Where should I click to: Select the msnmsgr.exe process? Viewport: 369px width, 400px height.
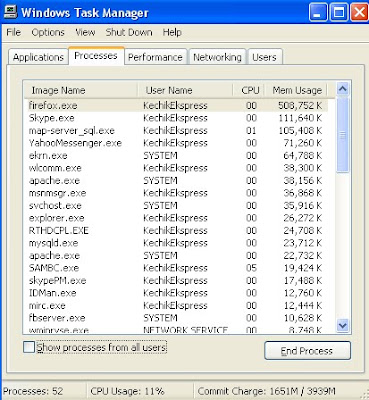pos(176,193)
